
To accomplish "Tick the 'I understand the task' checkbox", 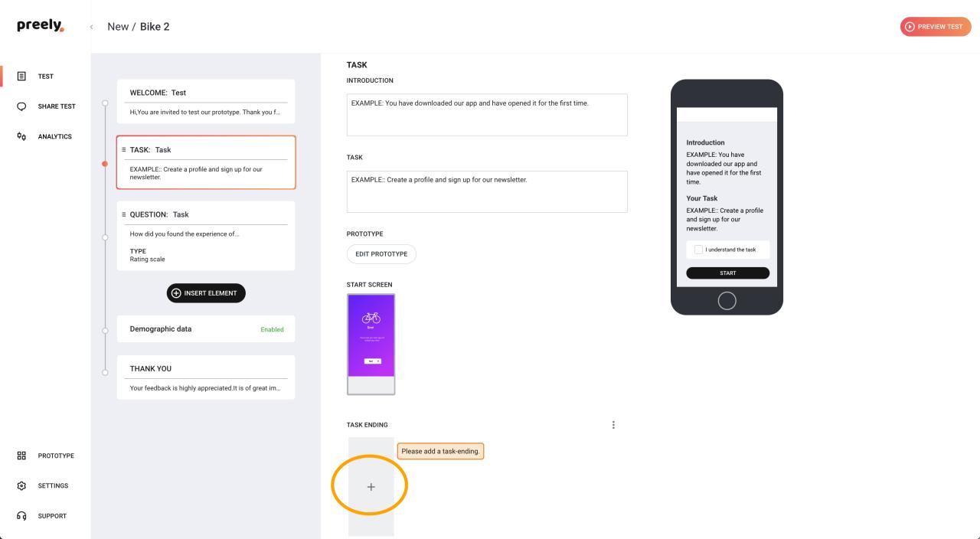I will pyautogui.click(x=698, y=250).
